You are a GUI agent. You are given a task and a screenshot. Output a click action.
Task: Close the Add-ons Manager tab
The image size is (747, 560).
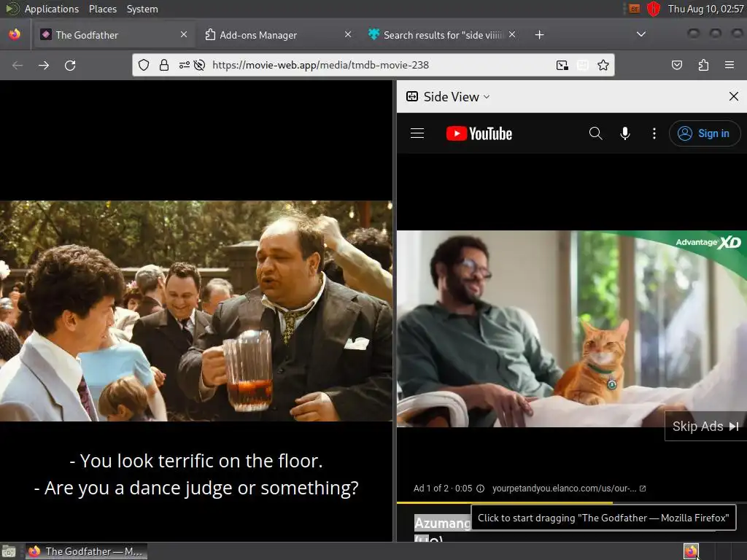348,34
